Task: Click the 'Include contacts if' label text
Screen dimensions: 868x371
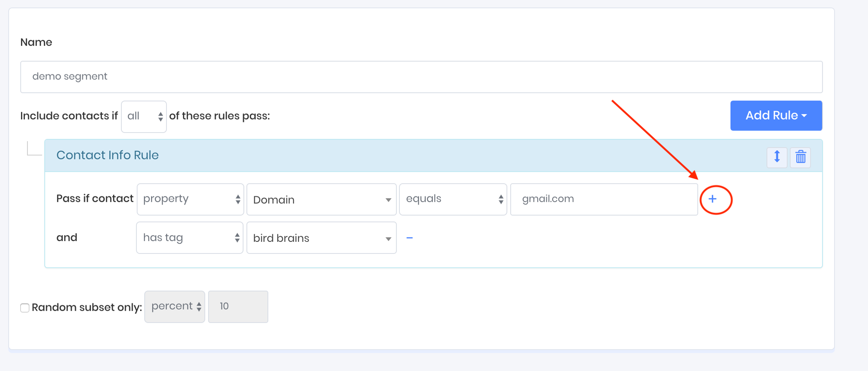Action: (x=69, y=116)
